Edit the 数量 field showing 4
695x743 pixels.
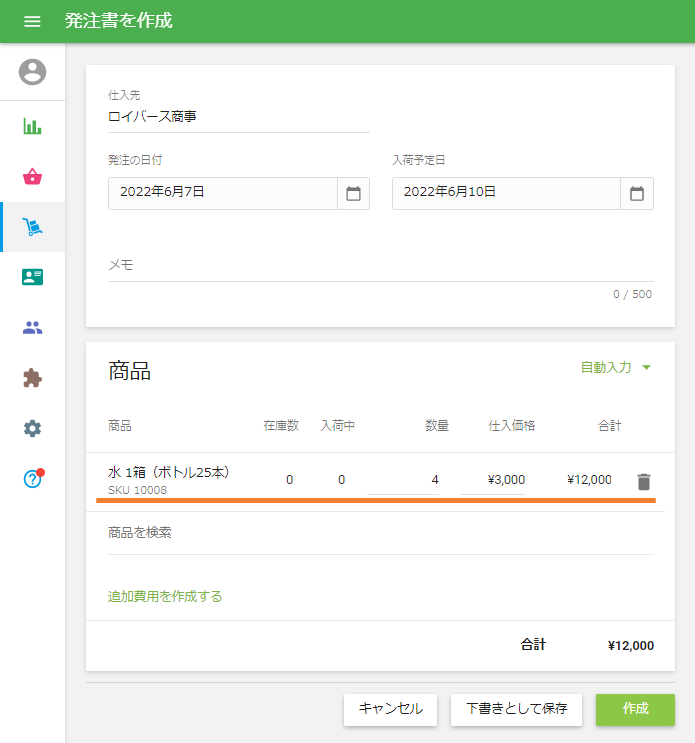403,480
